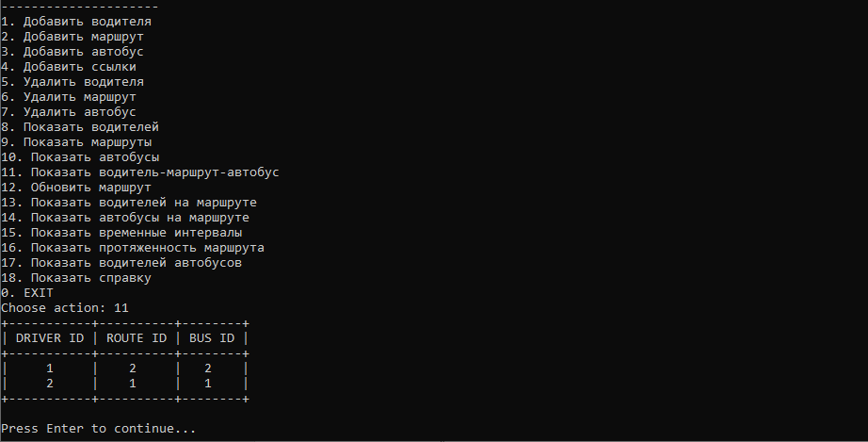Click the 'Показать автобусы' entry number 10

click(80, 157)
